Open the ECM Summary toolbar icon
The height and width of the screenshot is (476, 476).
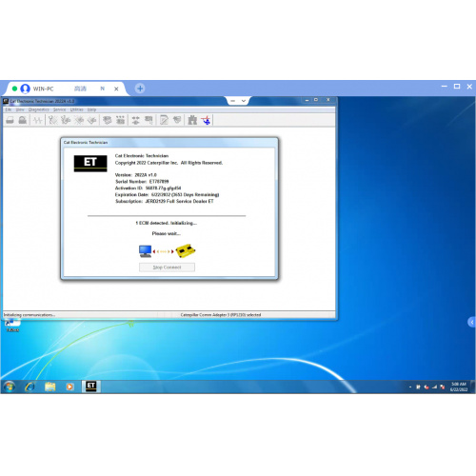click(x=108, y=120)
